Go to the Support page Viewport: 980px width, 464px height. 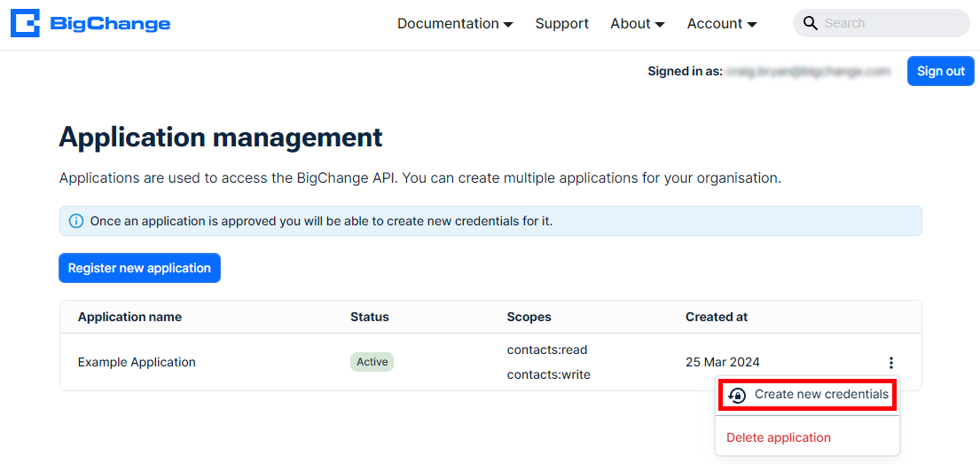click(562, 24)
